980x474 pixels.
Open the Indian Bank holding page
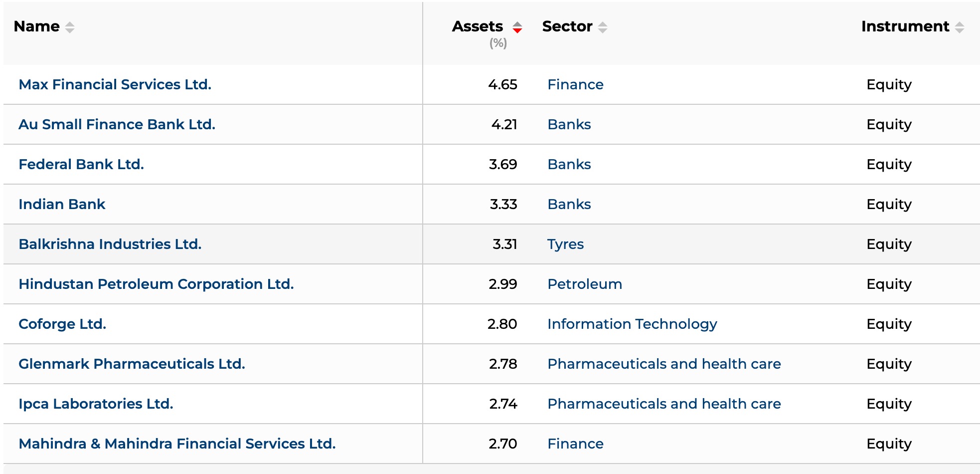(x=62, y=204)
